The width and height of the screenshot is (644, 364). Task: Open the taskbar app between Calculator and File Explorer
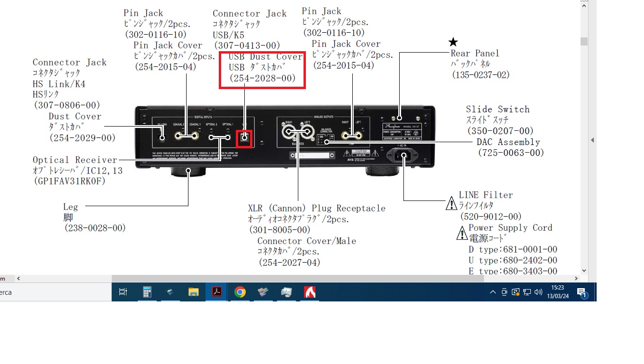click(170, 292)
